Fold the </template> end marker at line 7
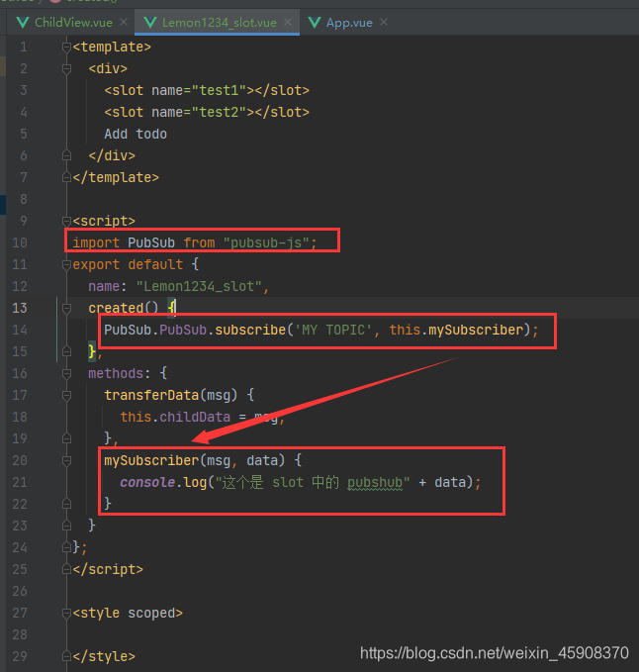Image resolution: width=639 pixels, height=672 pixels. pyautogui.click(x=66, y=177)
